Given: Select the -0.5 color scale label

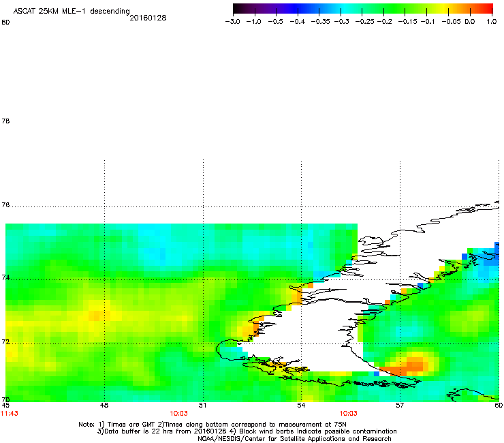Looking at the screenshot, I should (275, 22).
